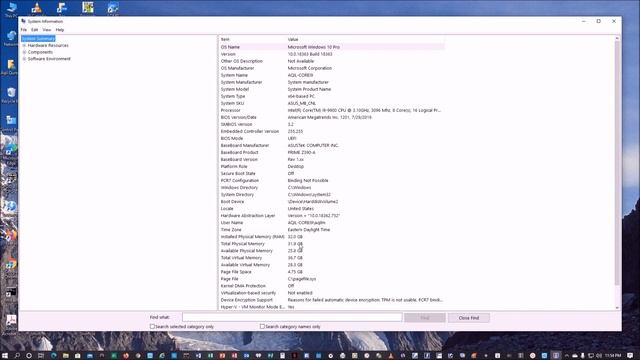Open the Network desktop icon
This screenshot has height=360, width=640.
[11, 38]
